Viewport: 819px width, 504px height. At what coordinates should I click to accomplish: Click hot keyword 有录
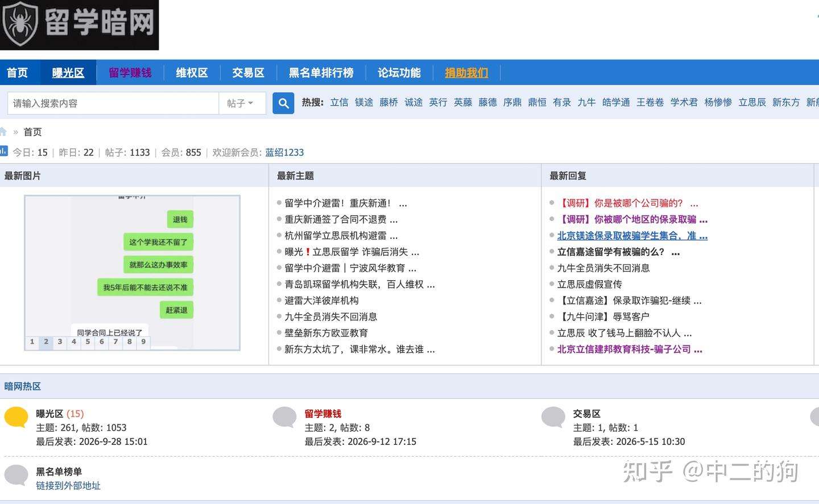pyautogui.click(x=562, y=102)
